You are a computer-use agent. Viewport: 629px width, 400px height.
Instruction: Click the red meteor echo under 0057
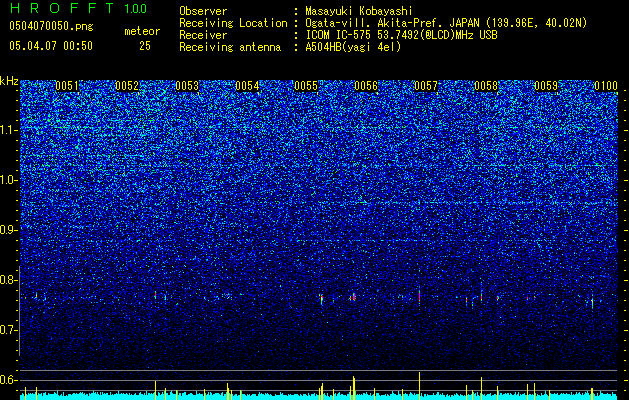(420, 297)
